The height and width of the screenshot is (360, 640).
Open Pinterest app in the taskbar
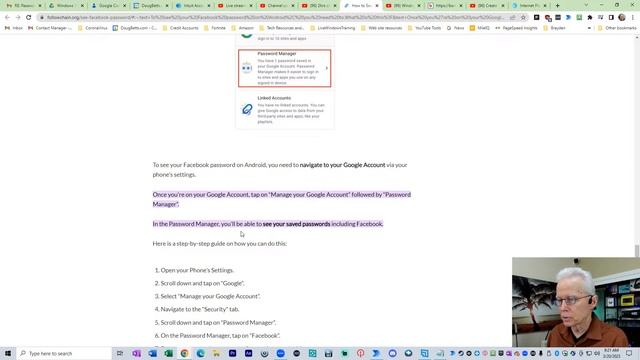click(x=360, y=353)
